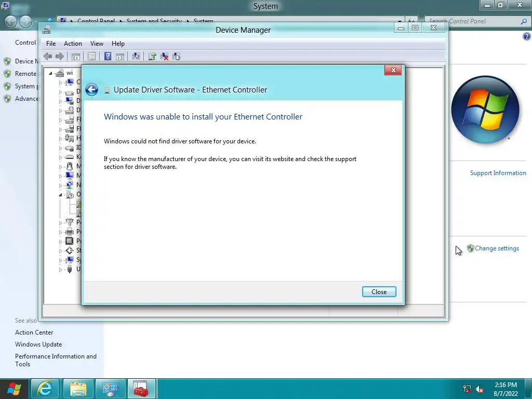Click the Back arrow in Device Manager toolbar
The width and height of the screenshot is (532, 399).
pyautogui.click(x=48, y=56)
